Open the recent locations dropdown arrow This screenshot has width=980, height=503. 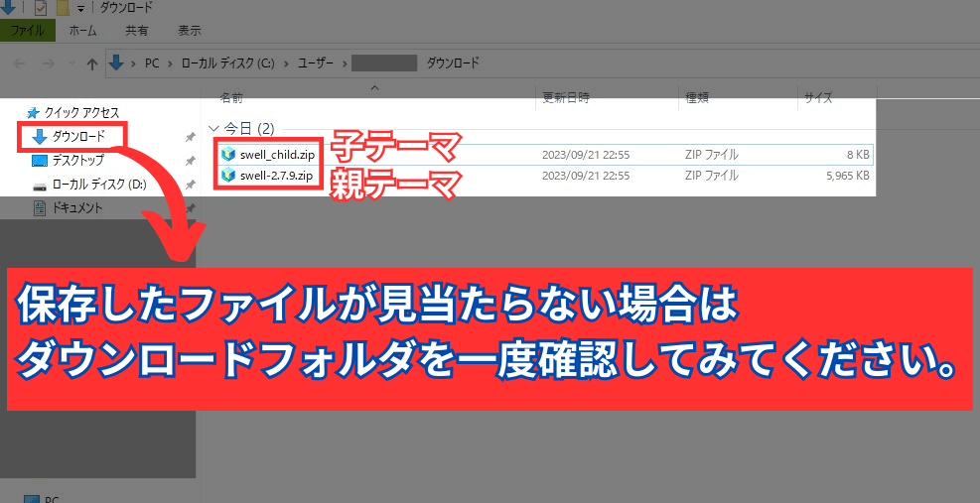click(x=70, y=63)
